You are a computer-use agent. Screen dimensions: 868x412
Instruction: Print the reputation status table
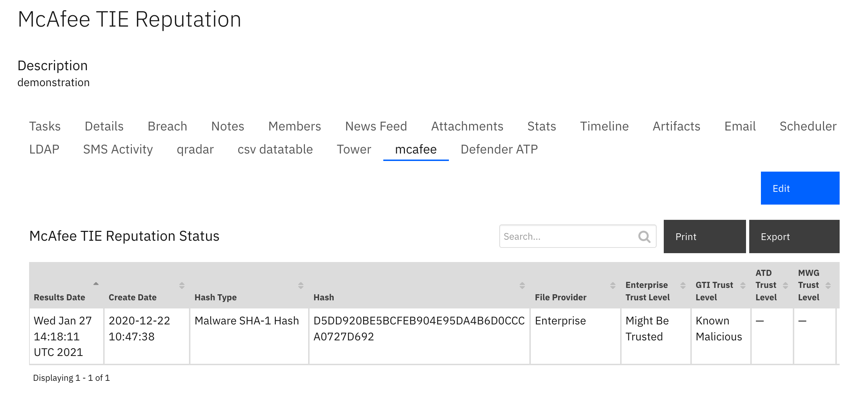(705, 236)
